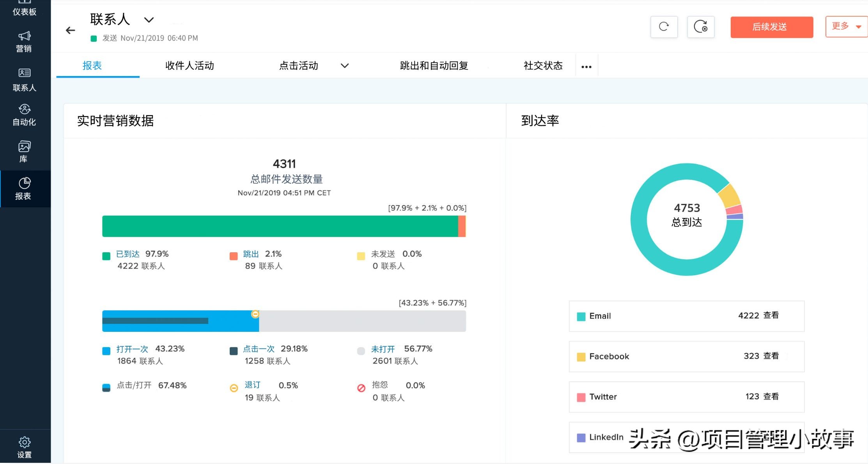
Task: Click the 后续发送 orange button
Action: [771, 27]
